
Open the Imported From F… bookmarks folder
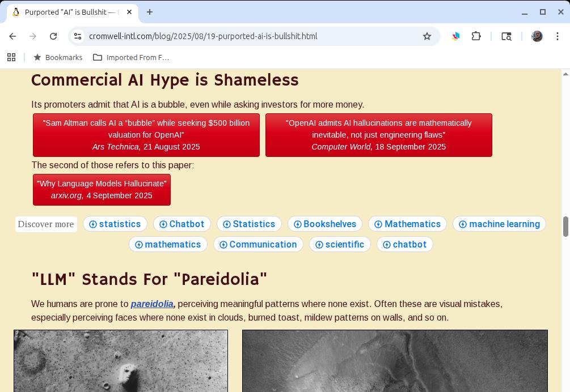131,57
